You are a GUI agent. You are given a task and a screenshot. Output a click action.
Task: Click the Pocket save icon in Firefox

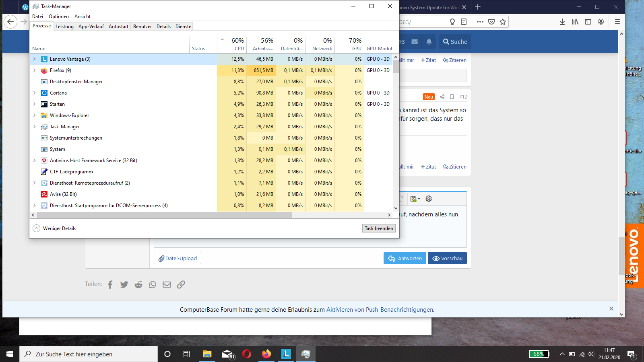point(491,22)
